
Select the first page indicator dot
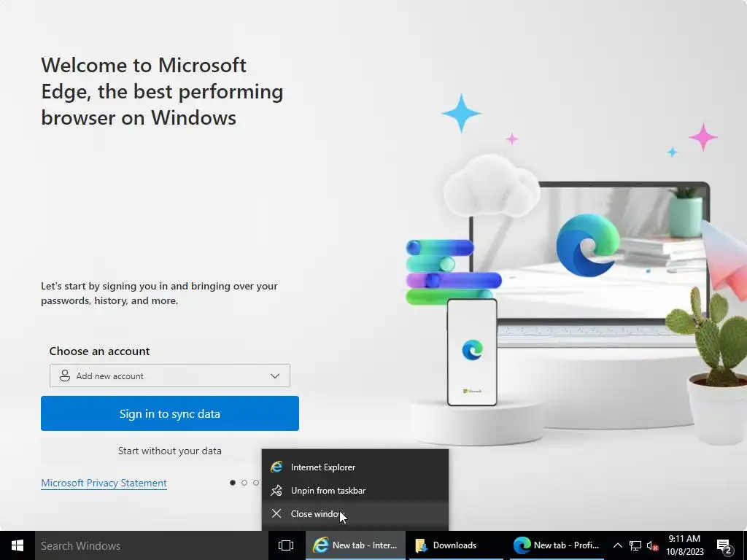tap(233, 483)
